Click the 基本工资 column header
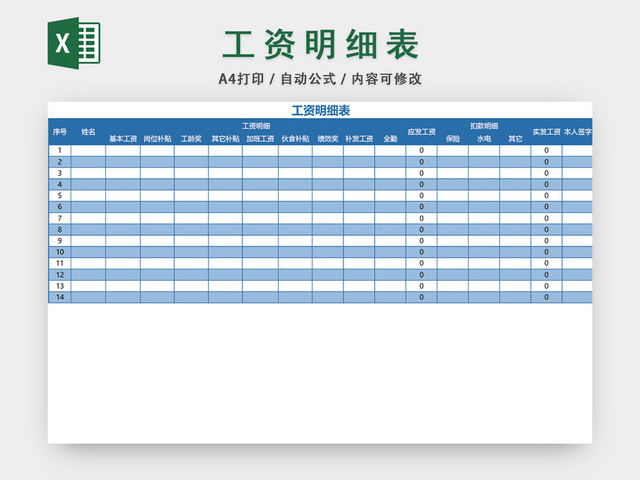The width and height of the screenshot is (640, 480). pos(123,139)
